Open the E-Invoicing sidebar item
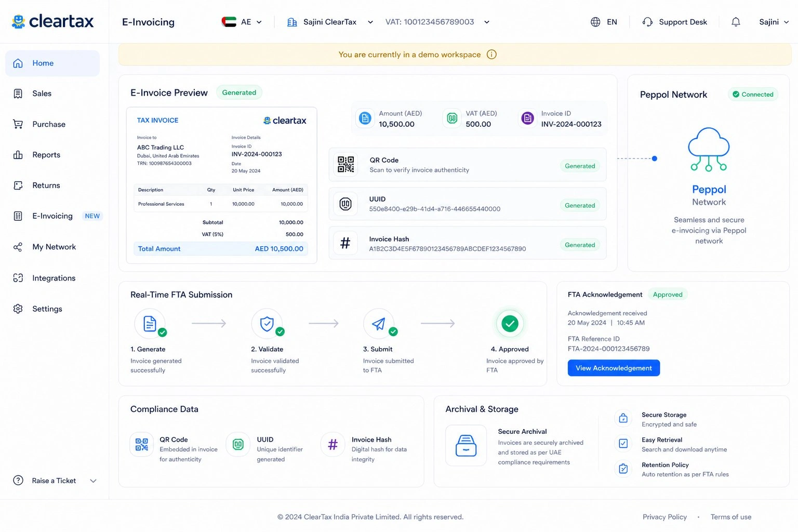The image size is (798, 532). click(x=52, y=216)
